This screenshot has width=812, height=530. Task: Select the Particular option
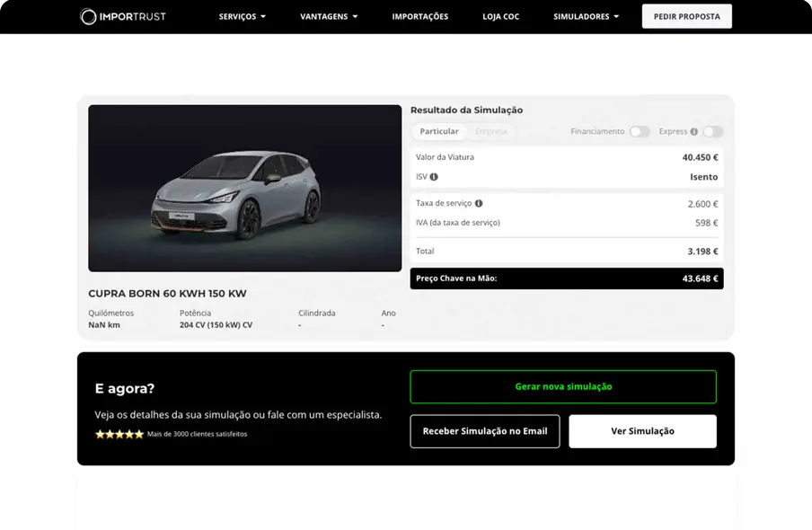coord(439,132)
